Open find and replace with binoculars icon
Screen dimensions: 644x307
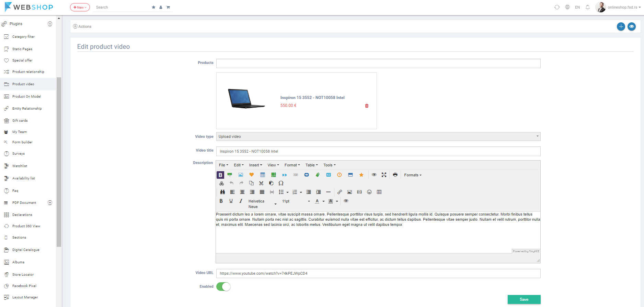[x=222, y=192]
